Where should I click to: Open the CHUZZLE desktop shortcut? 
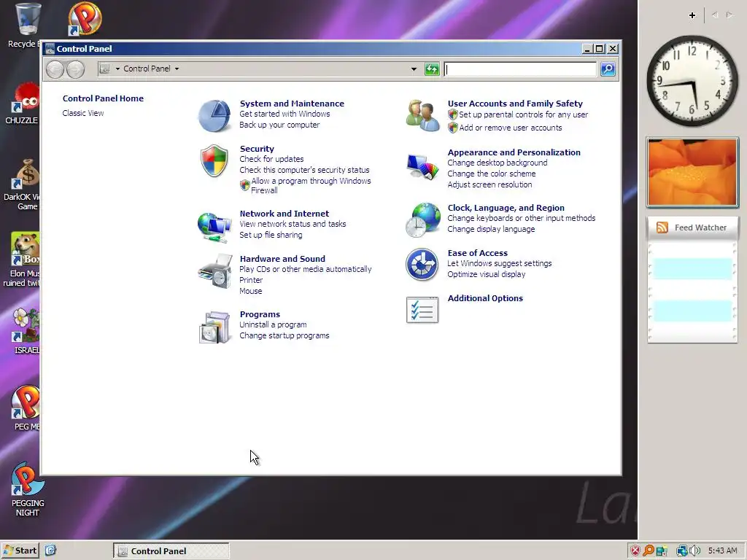(x=23, y=104)
